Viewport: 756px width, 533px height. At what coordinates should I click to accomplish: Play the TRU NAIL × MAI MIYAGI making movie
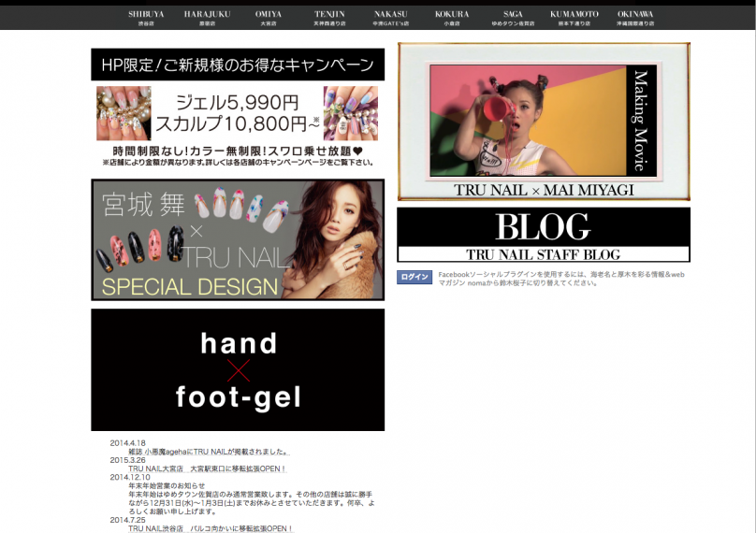click(x=544, y=121)
